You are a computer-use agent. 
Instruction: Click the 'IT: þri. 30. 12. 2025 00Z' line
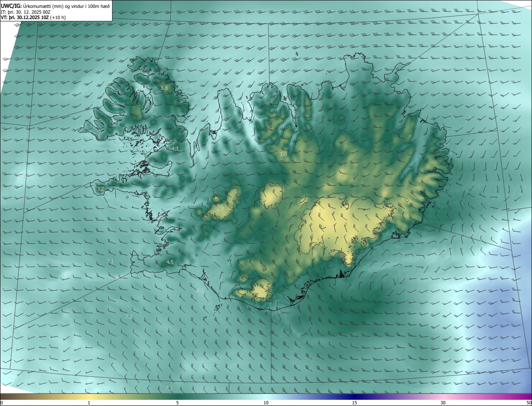25,12
